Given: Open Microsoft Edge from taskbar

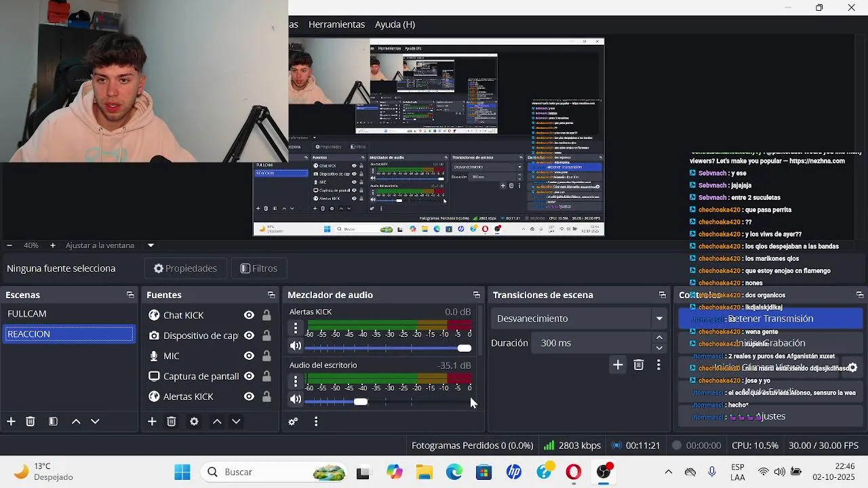Looking at the screenshot, I should (454, 472).
